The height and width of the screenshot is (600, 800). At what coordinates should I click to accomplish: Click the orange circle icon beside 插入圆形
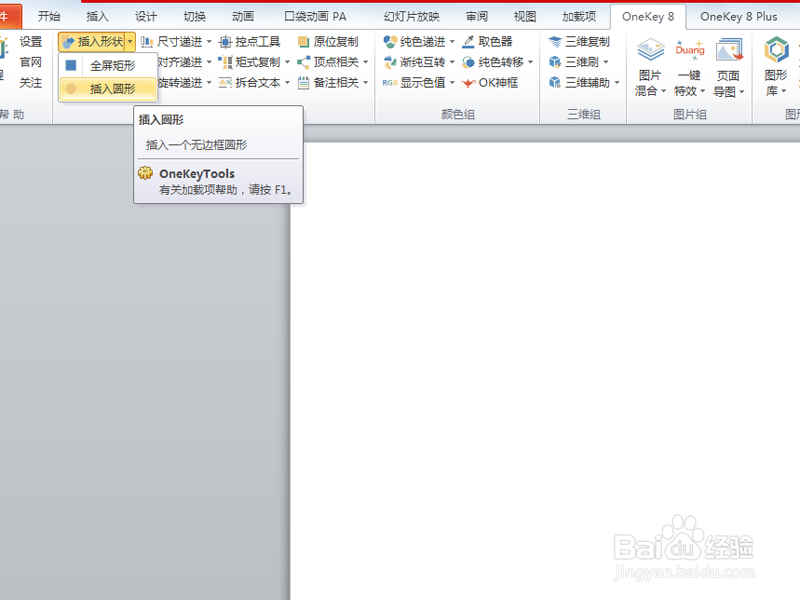pos(71,89)
